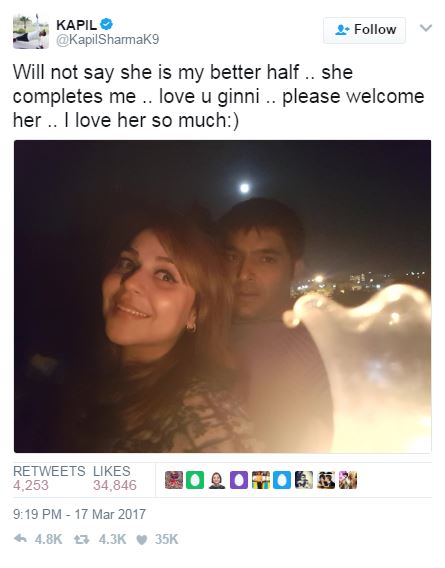Open the @KapilSharmaK9 handle link
Screen dimensions: 445x568
coord(107,39)
